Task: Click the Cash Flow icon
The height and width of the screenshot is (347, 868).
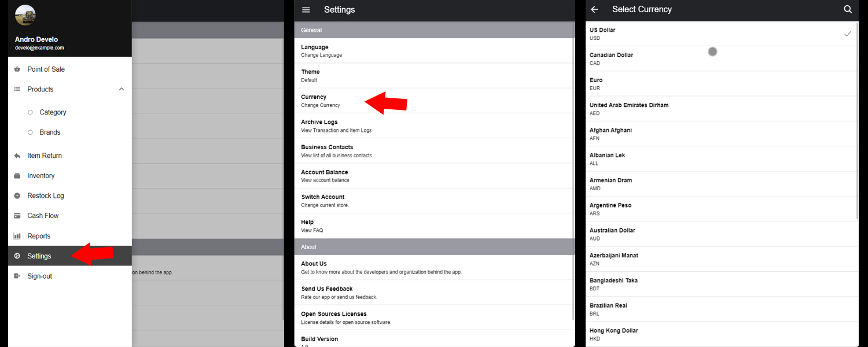Action: click(17, 216)
